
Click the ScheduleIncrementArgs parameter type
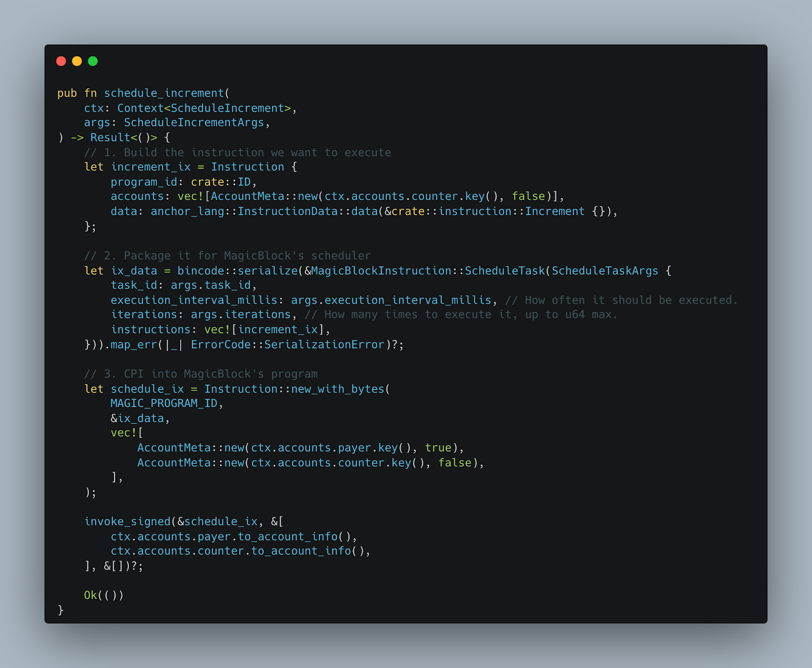tap(194, 123)
